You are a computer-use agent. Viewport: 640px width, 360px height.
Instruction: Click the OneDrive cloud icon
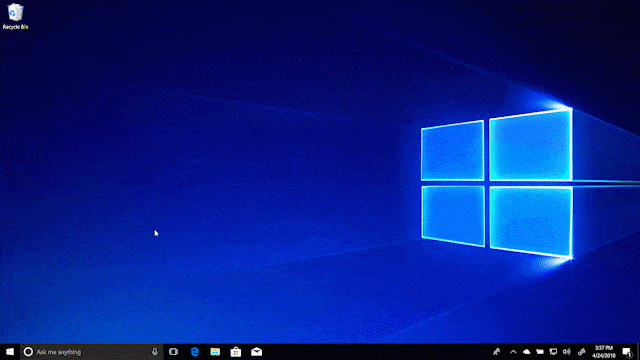pyautogui.click(x=527, y=352)
